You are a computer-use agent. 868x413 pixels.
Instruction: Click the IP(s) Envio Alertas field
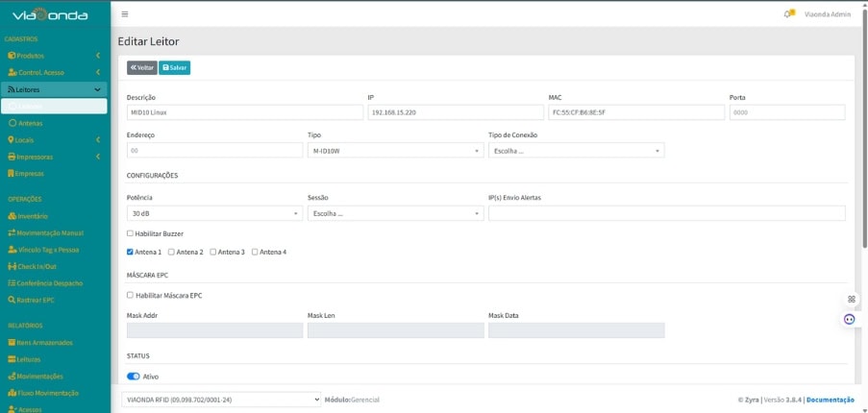click(x=666, y=213)
